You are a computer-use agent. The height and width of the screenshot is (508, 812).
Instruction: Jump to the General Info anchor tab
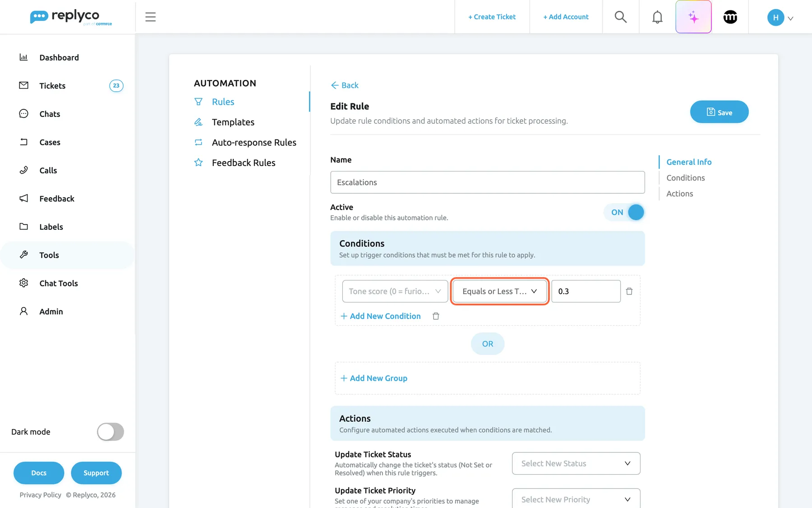pos(689,162)
